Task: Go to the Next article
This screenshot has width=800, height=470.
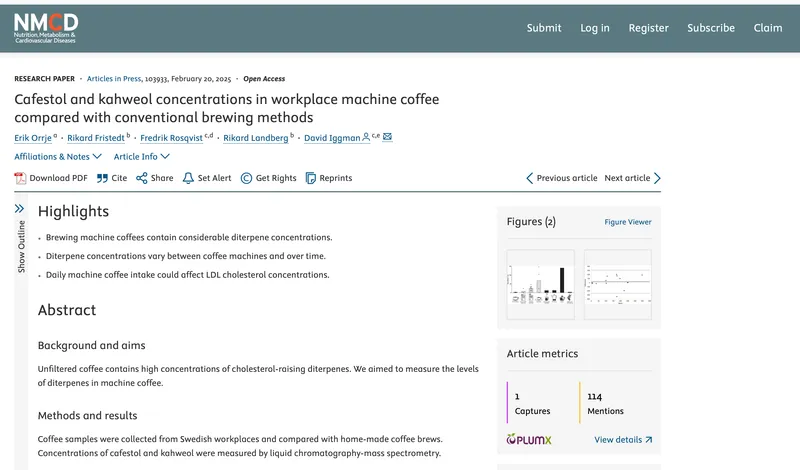Action: click(632, 178)
